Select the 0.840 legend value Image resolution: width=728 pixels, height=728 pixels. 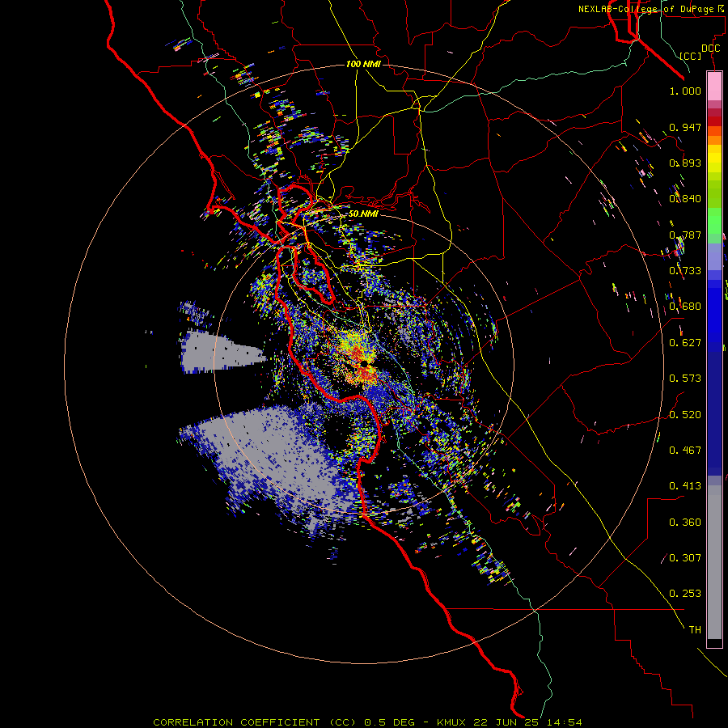[x=685, y=199]
